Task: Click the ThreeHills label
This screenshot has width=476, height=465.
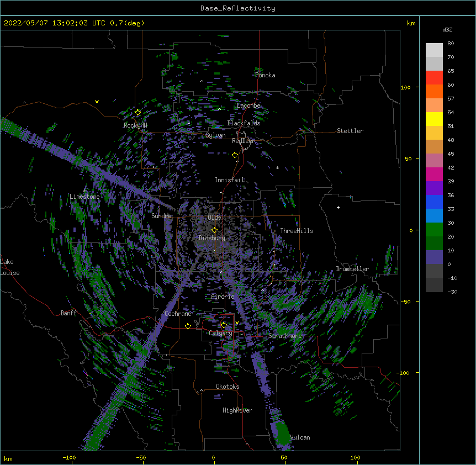Action: tap(297, 231)
